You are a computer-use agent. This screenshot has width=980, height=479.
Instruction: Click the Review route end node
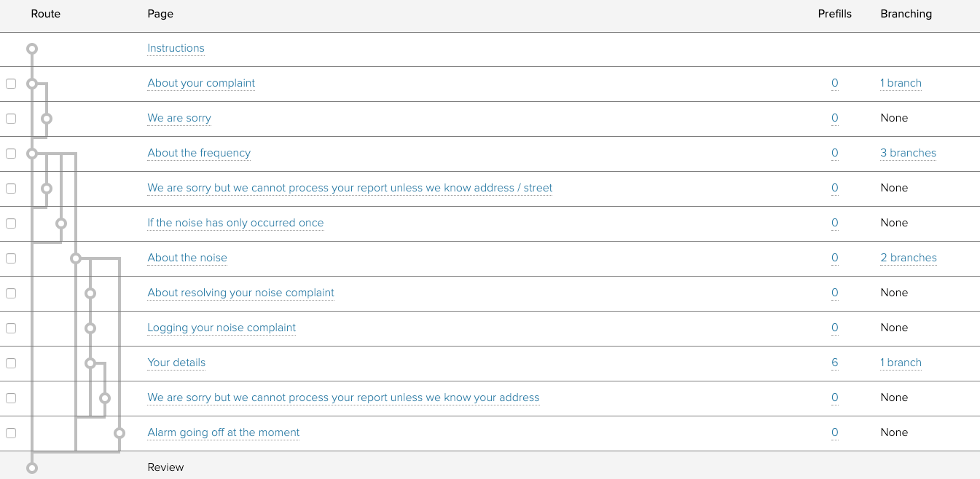pyautogui.click(x=31, y=468)
